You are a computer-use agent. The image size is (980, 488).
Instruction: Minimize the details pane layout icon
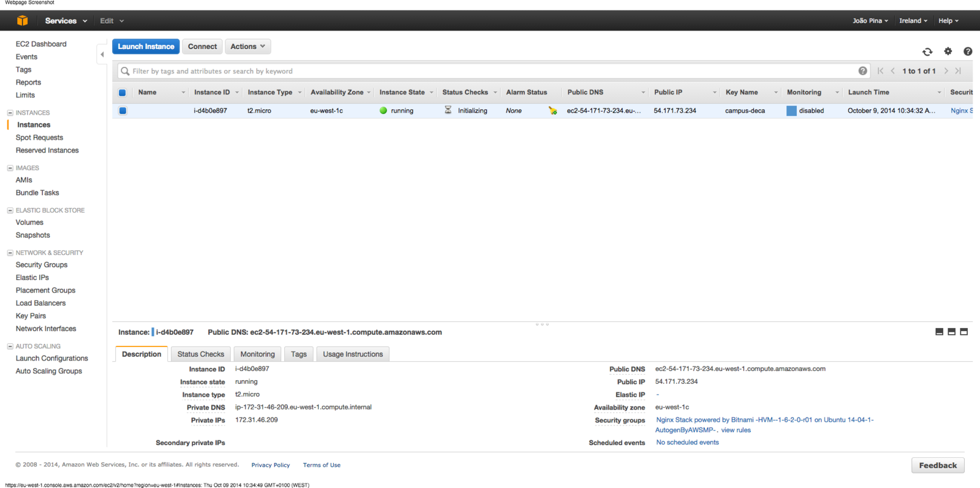coord(940,332)
